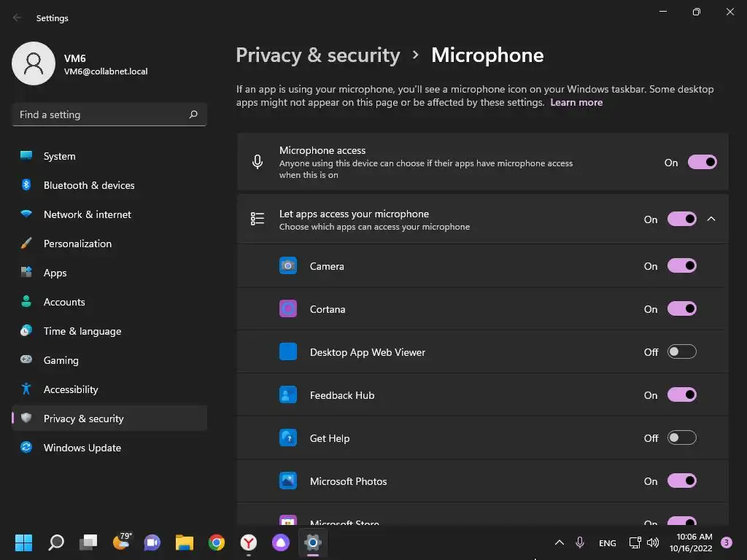The width and height of the screenshot is (747, 560).
Task: Click the Camera app icon
Action: tap(288, 266)
